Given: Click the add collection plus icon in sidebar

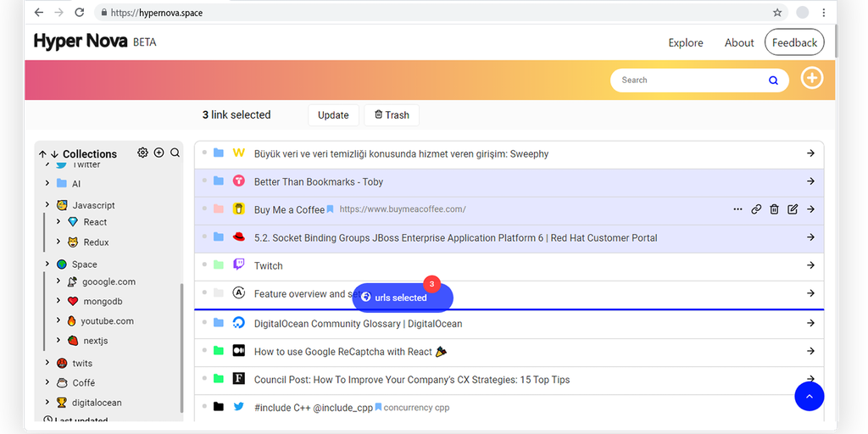Looking at the screenshot, I should point(159,153).
